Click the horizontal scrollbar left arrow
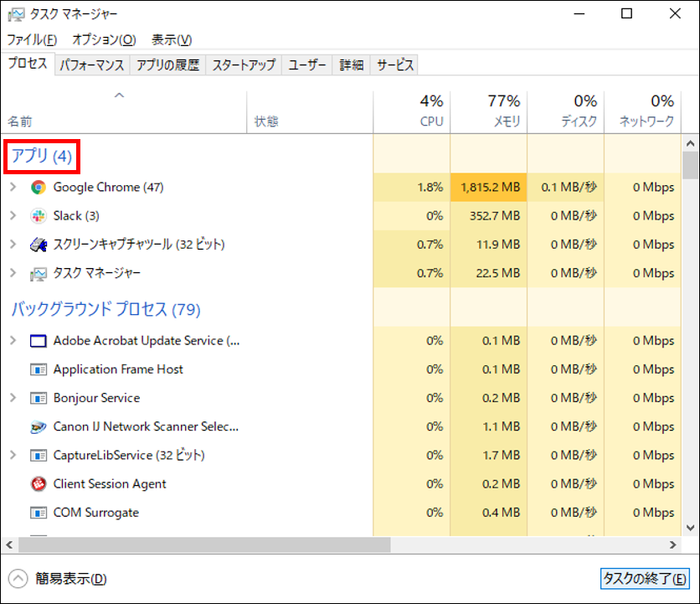700x604 pixels. point(9,545)
